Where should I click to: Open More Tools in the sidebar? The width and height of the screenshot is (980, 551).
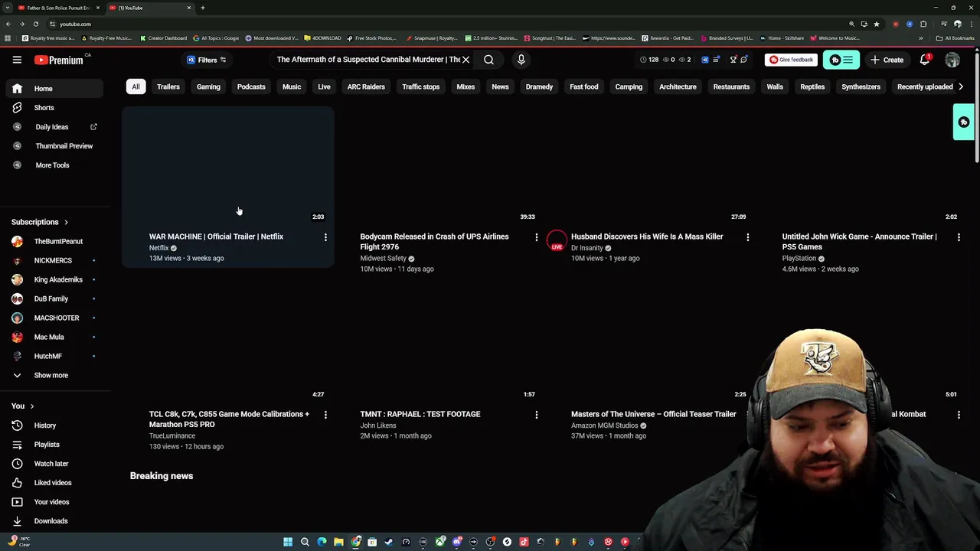pyautogui.click(x=55, y=165)
